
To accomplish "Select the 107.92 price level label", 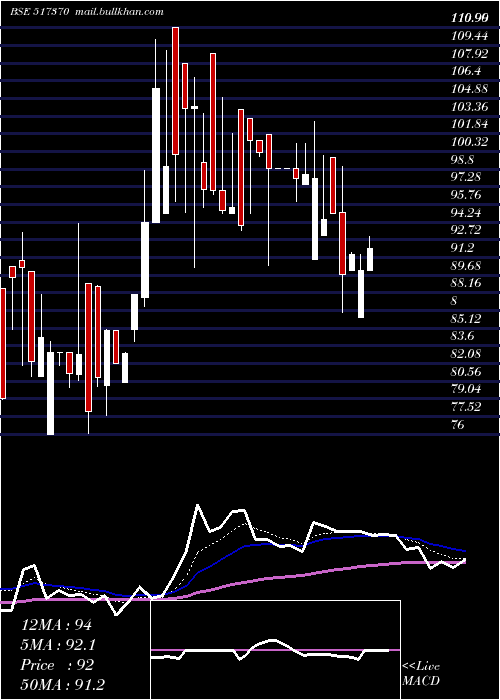I will (x=469, y=54).
